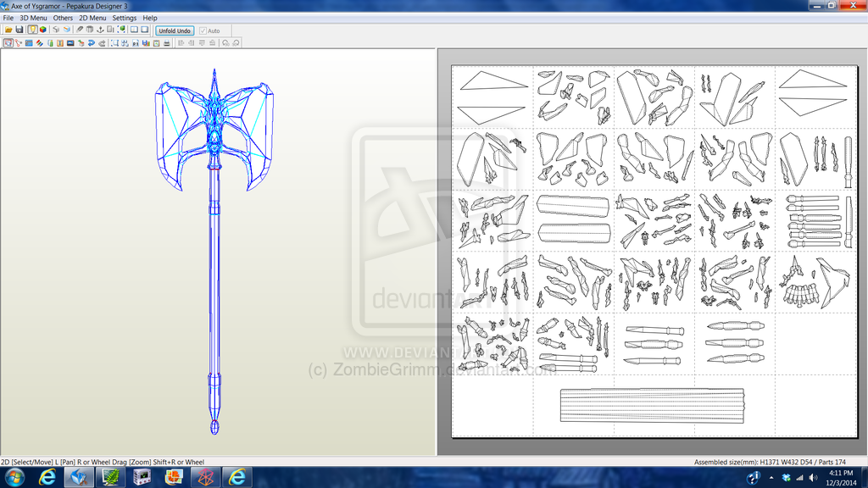Screen dimensions: 868x488
Task: Click the gray eraser-arrow icon
Action: tap(102, 42)
